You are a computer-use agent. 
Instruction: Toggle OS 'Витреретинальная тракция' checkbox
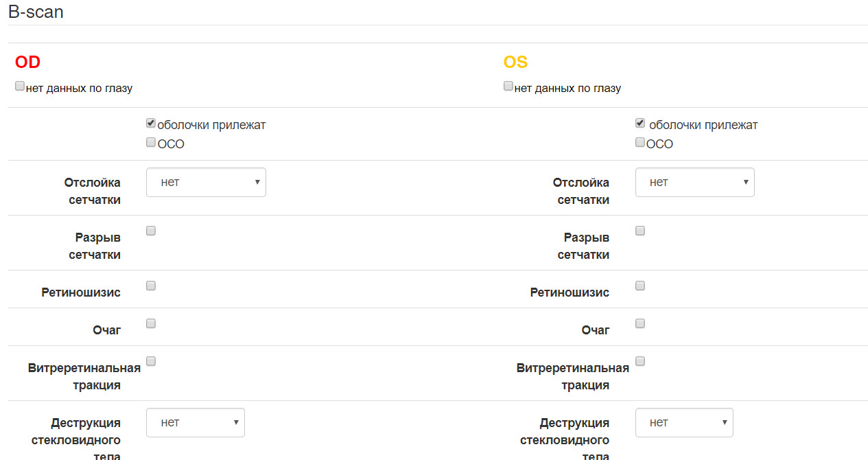(640, 361)
